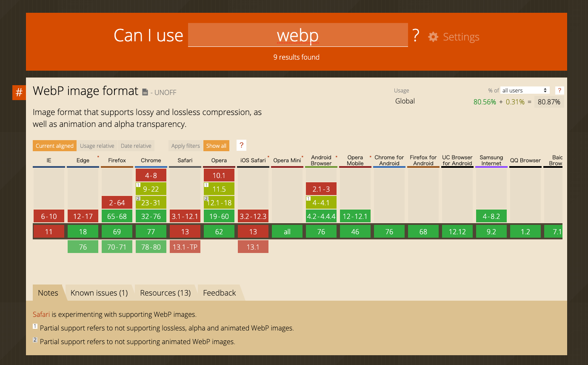588x365 pixels.
Task: Open the Known issues (1) tab
Action: 99,293
